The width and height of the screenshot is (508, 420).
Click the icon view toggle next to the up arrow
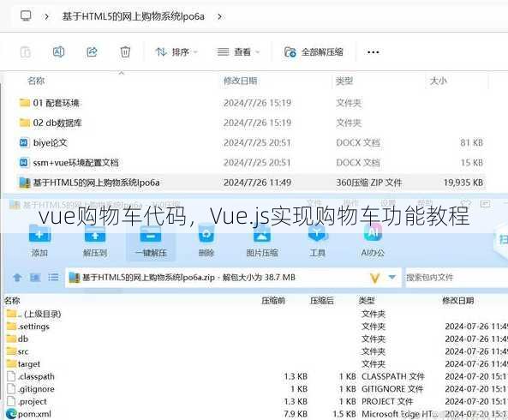coord(35,278)
